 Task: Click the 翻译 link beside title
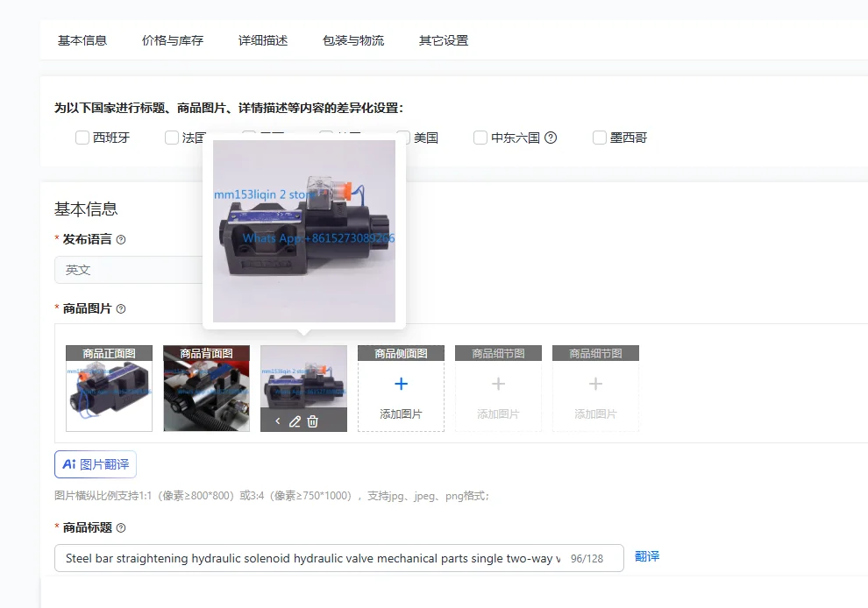[x=646, y=556]
